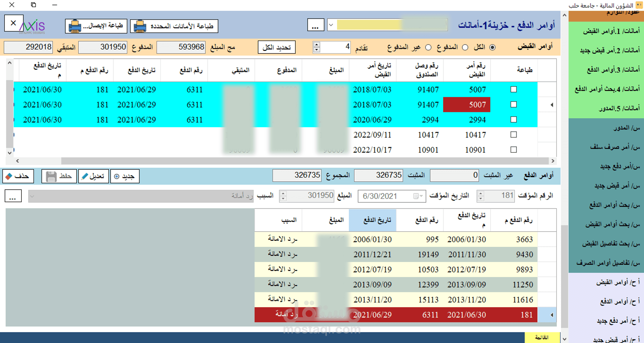This screenshot has height=343, width=644.
Task: Click the printer icon for طباعة الإيصال
Action: [x=75, y=26]
